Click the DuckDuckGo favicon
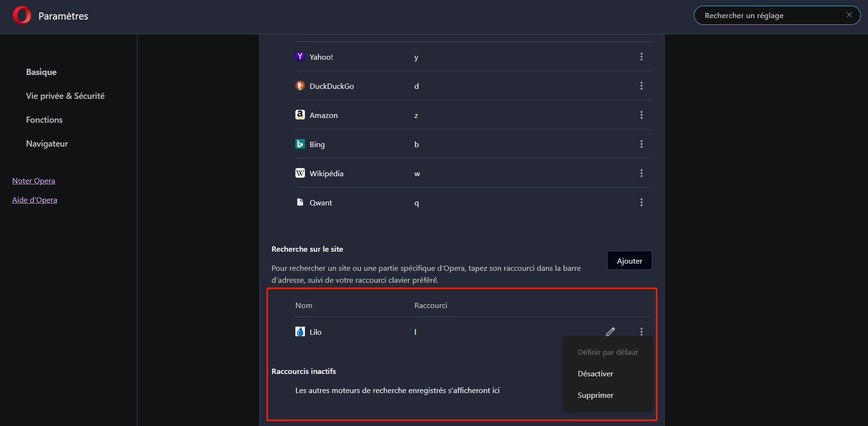 pos(300,85)
